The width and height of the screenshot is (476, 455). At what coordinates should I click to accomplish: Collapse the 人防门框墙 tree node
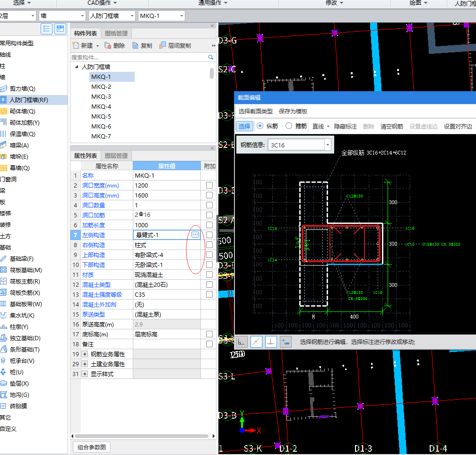[77, 67]
